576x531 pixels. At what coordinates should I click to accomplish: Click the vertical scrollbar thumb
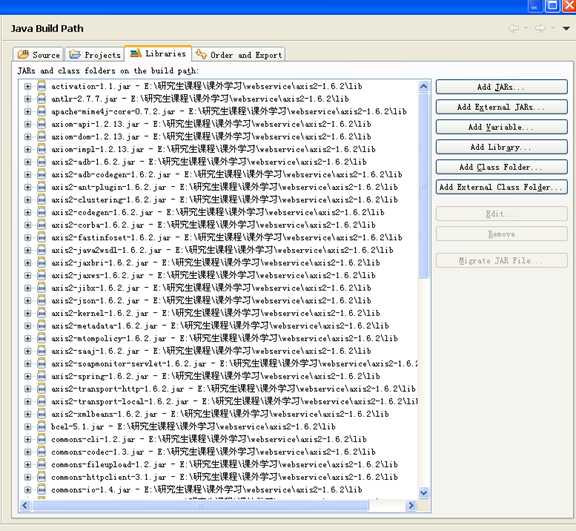coord(424,186)
